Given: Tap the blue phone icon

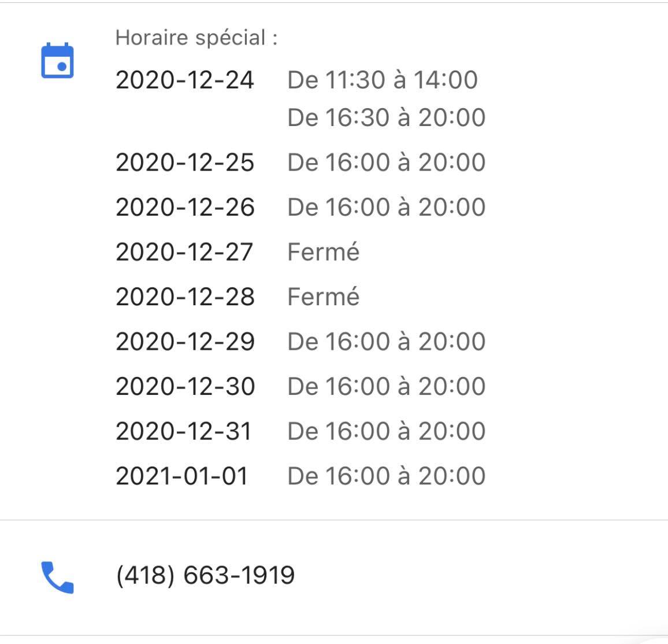Looking at the screenshot, I should pos(58,577).
